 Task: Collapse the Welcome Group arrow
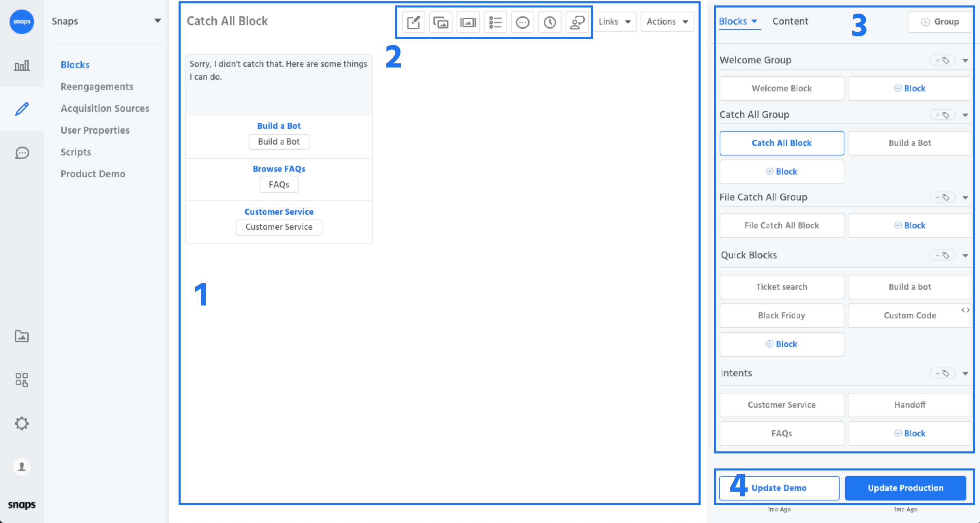pos(965,61)
